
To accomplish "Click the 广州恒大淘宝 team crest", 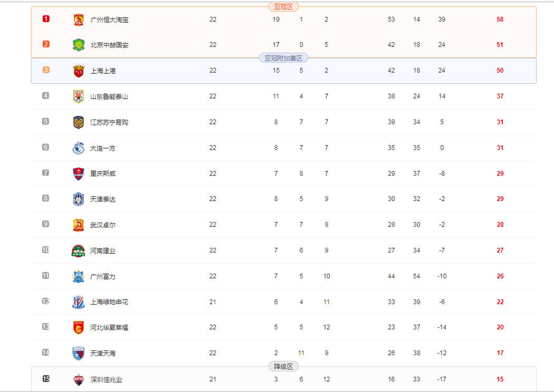I will pyautogui.click(x=78, y=20).
